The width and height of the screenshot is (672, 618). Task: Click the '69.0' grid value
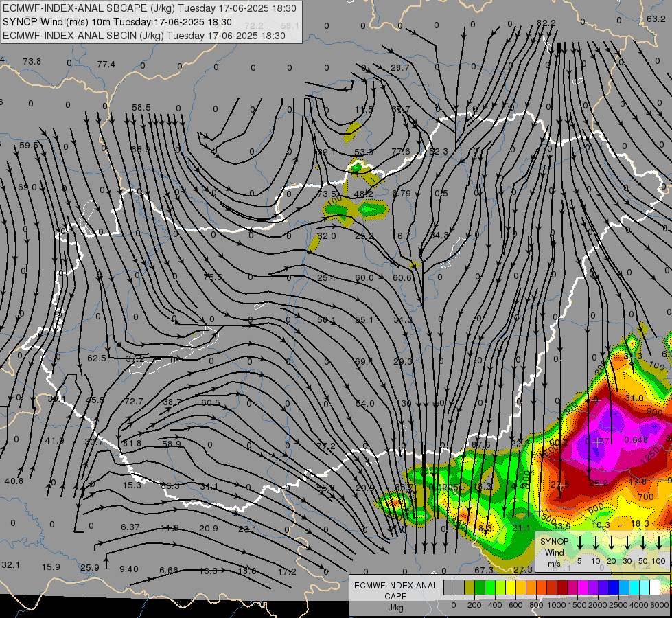pyautogui.click(x=27, y=187)
